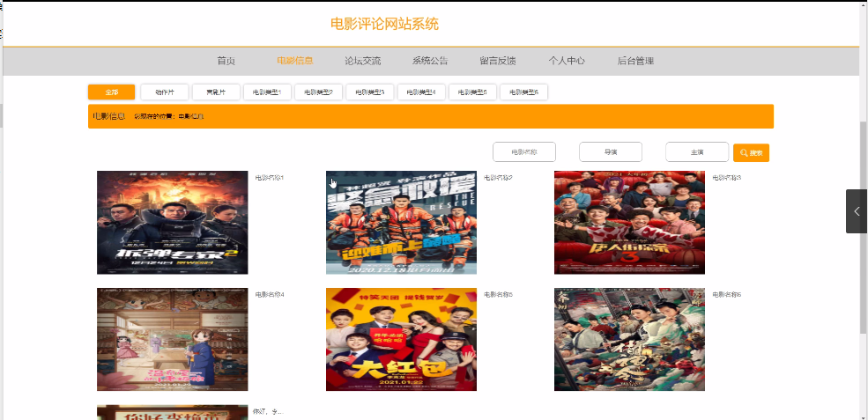Screen dimensions: 868x420
Task: Click the 电影评论网站系统 site title
Action: (384, 25)
